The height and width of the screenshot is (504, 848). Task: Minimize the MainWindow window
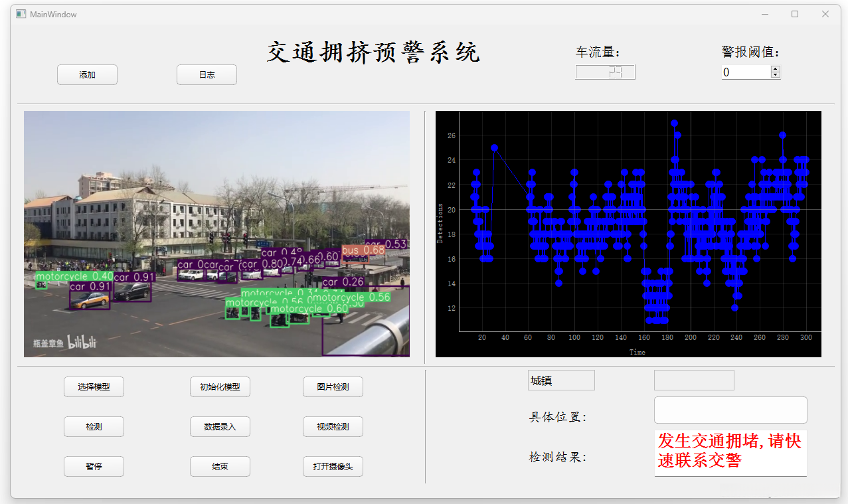tap(766, 14)
